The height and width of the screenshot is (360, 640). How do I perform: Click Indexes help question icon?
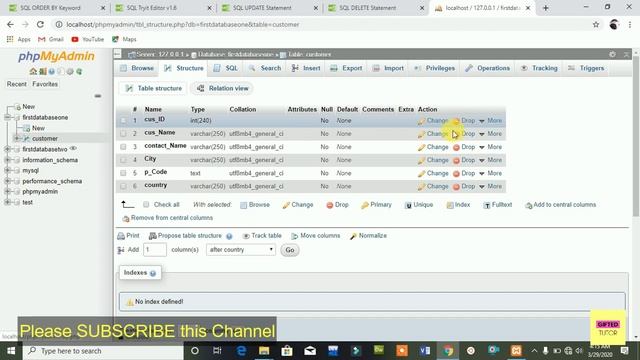point(153,273)
